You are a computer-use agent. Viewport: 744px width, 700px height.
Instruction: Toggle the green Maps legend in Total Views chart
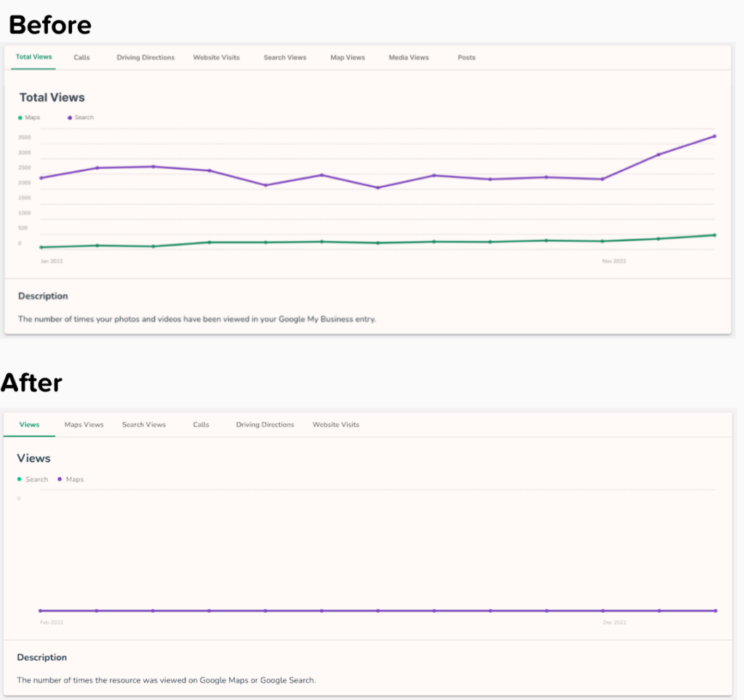(x=29, y=118)
